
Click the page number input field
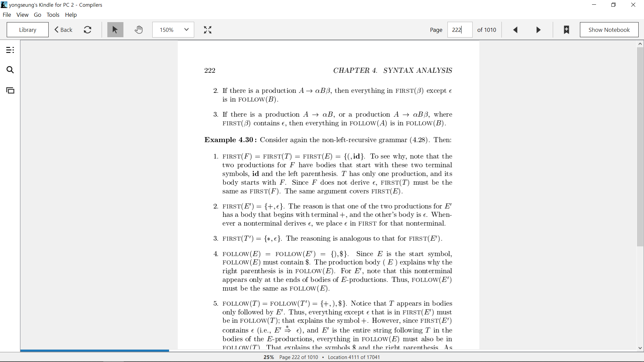coord(460,30)
